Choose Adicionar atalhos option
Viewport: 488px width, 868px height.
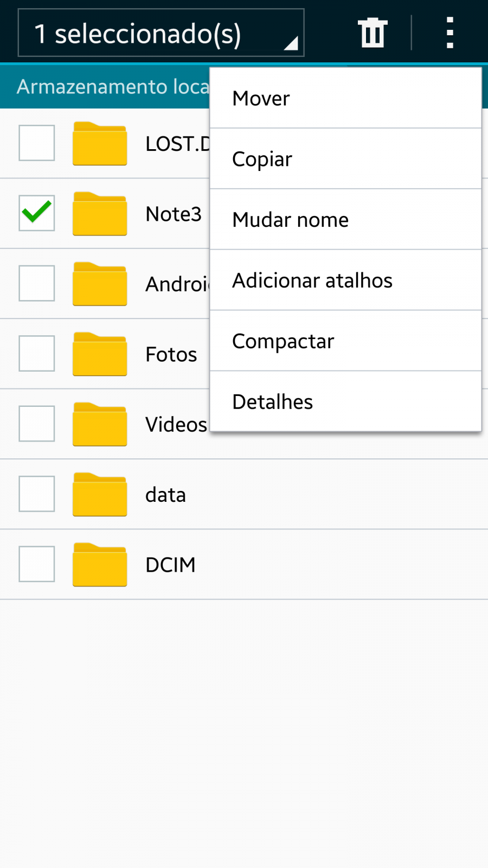[345, 280]
